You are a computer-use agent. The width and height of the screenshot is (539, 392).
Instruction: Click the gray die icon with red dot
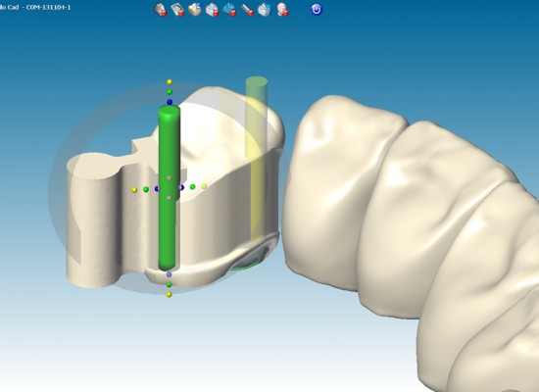[160, 9]
